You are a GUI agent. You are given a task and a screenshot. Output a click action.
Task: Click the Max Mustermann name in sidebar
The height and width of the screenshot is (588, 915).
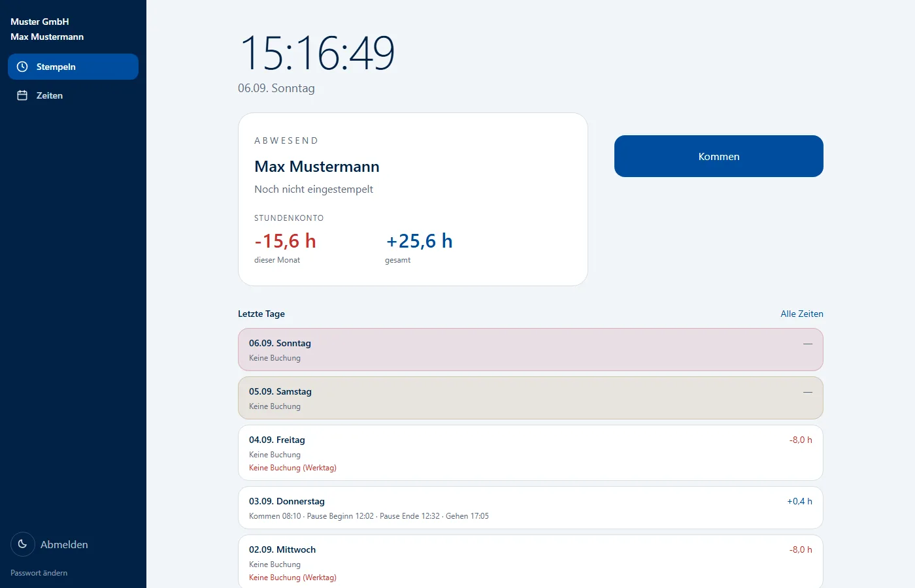(x=47, y=37)
